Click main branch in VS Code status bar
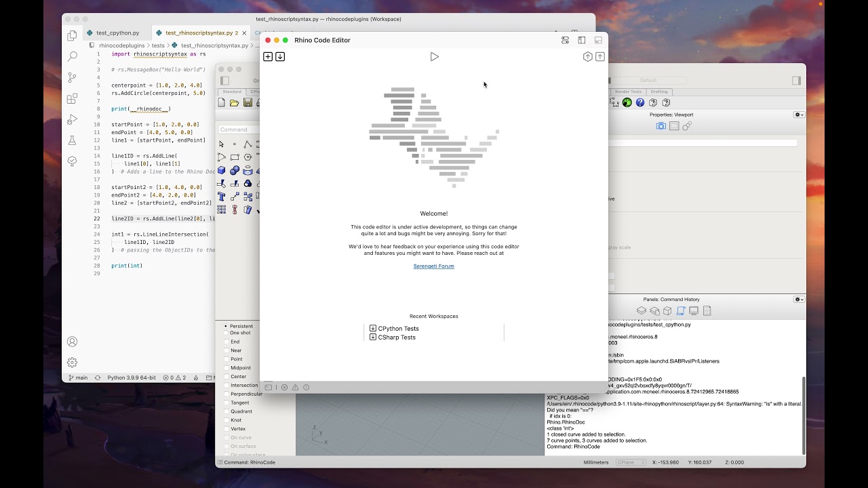This screenshot has height=488, width=868. click(x=78, y=378)
